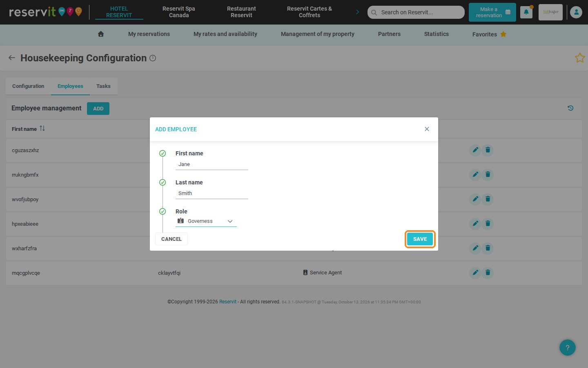Open the user profile avatar icon

click(576, 12)
